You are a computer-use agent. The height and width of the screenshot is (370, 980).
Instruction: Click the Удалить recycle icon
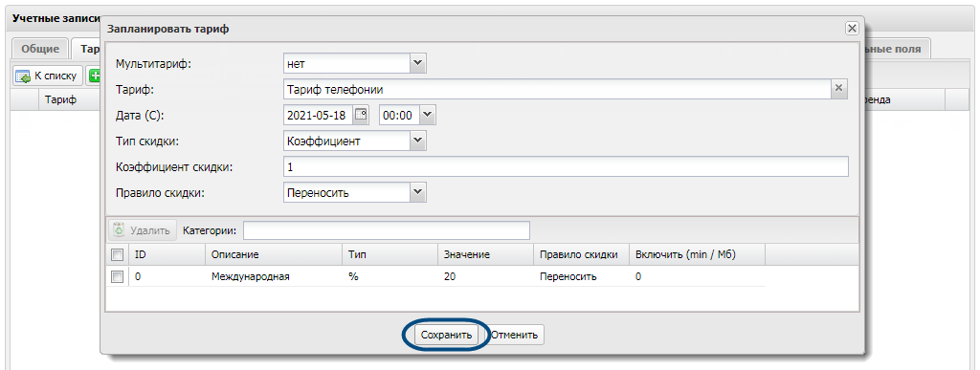[x=119, y=230]
